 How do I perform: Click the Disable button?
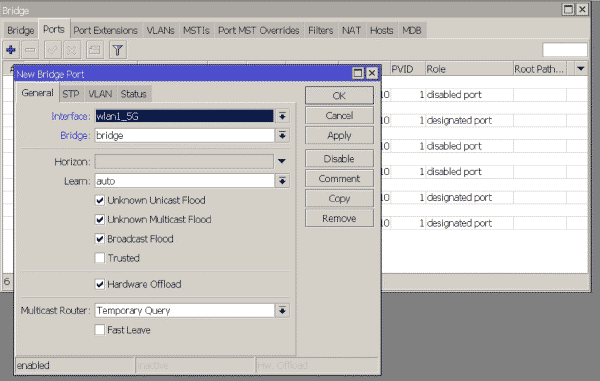coord(339,158)
